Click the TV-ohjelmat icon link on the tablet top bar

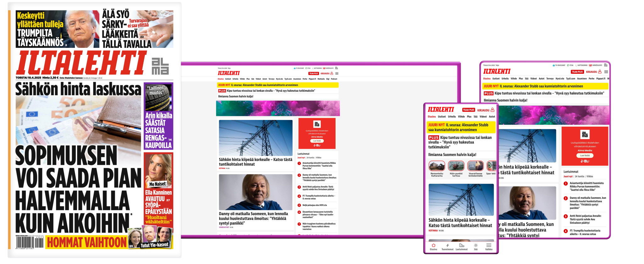(559, 65)
